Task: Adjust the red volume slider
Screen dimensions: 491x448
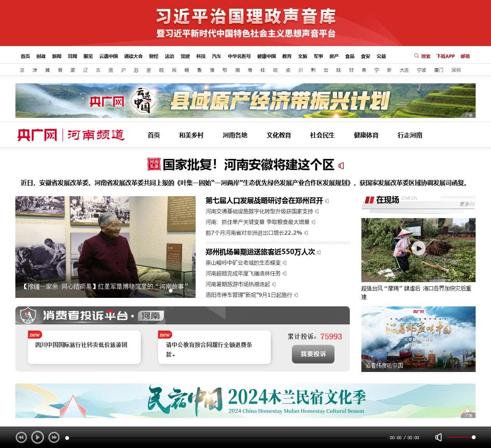Action: point(461,437)
